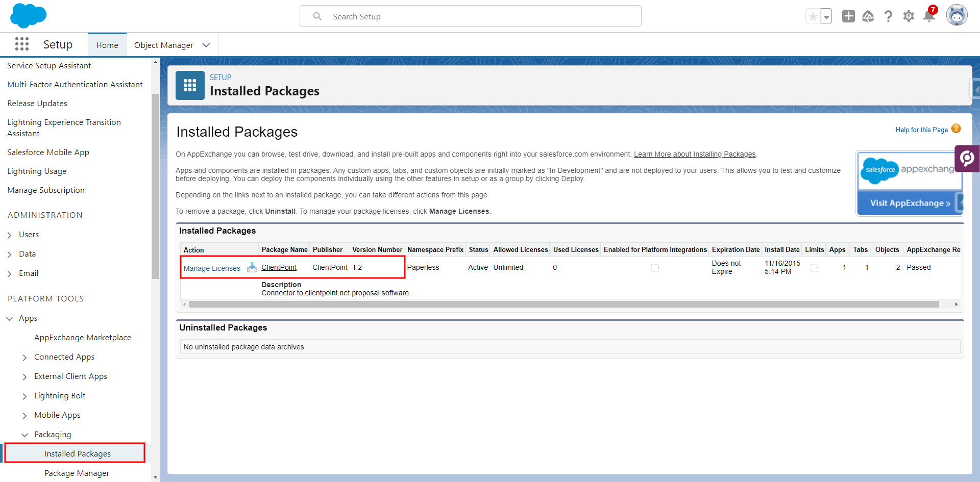Select Package Manager in the sidebar
The image size is (980, 482).
click(77, 473)
